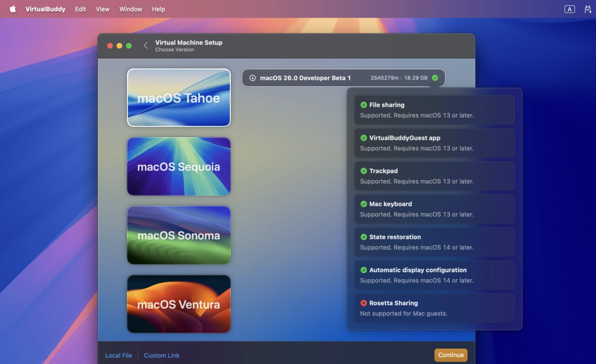Viewport: 596px width, 364px height.
Task: Open macOS 26.0 Developer Beta 1 dropdown
Action: pos(343,78)
